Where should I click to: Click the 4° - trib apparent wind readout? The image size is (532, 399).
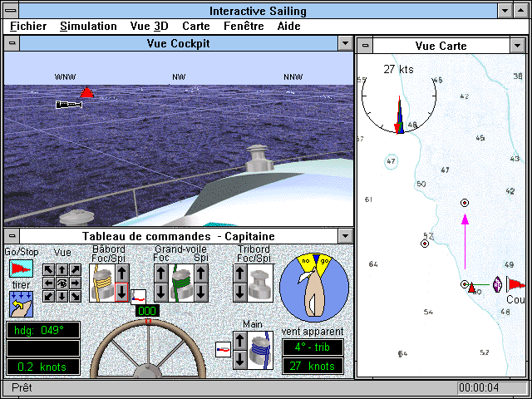pyautogui.click(x=313, y=347)
